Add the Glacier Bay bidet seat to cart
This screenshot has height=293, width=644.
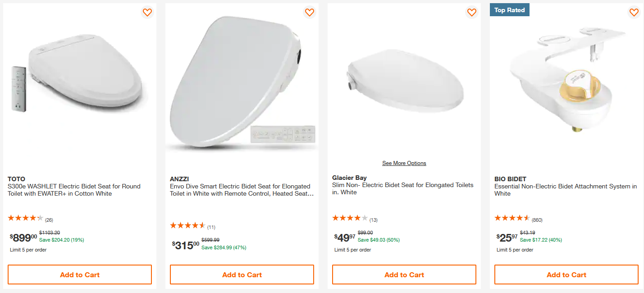coord(404,275)
